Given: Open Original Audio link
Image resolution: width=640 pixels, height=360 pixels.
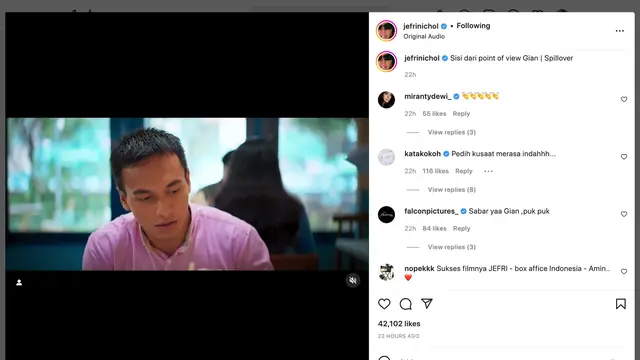Looking at the screenshot, I should (424, 36).
